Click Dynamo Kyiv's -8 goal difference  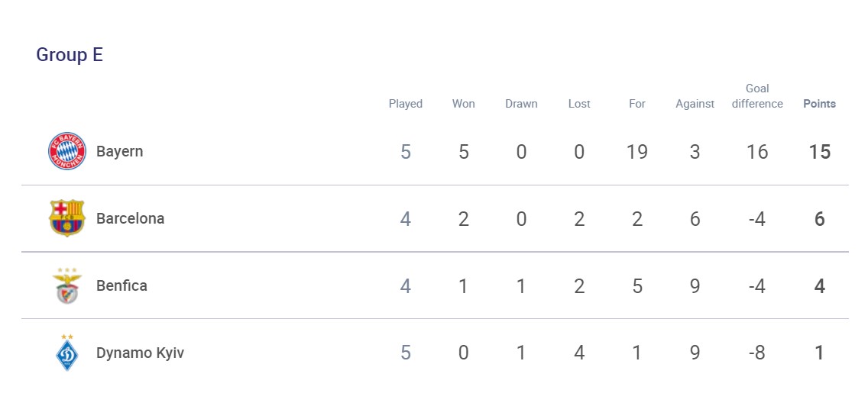757,353
